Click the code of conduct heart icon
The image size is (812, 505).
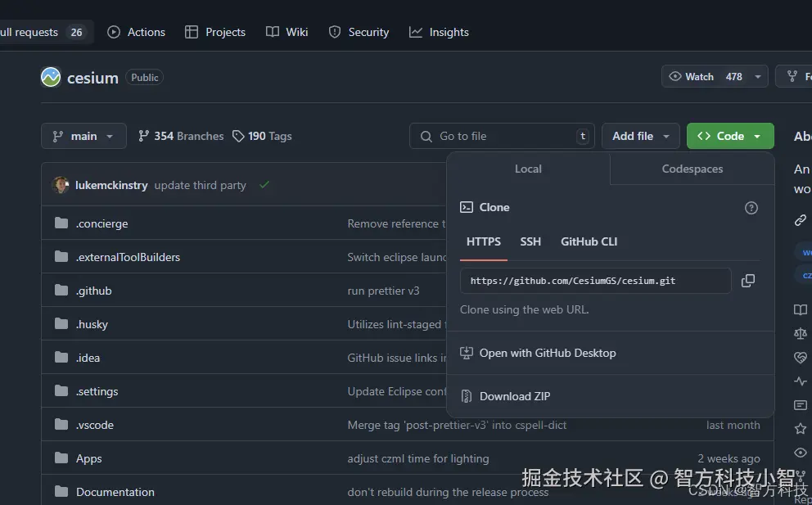coord(800,358)
